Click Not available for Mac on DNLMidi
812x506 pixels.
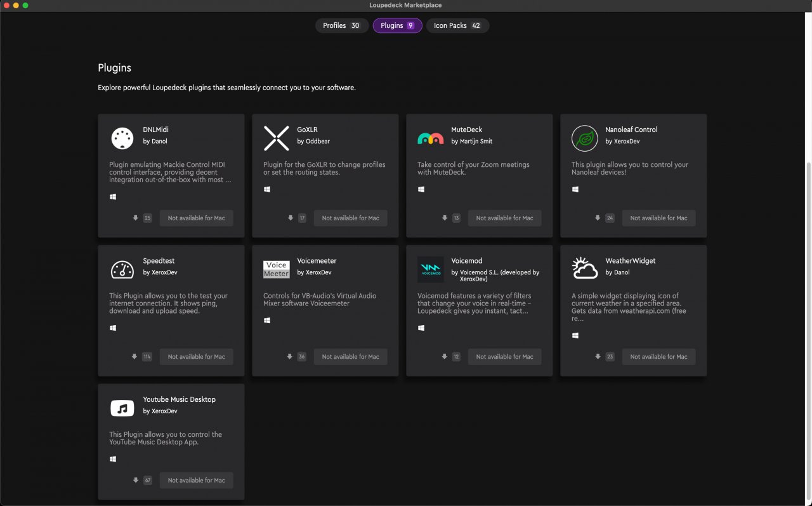click(x=197, y=218)
